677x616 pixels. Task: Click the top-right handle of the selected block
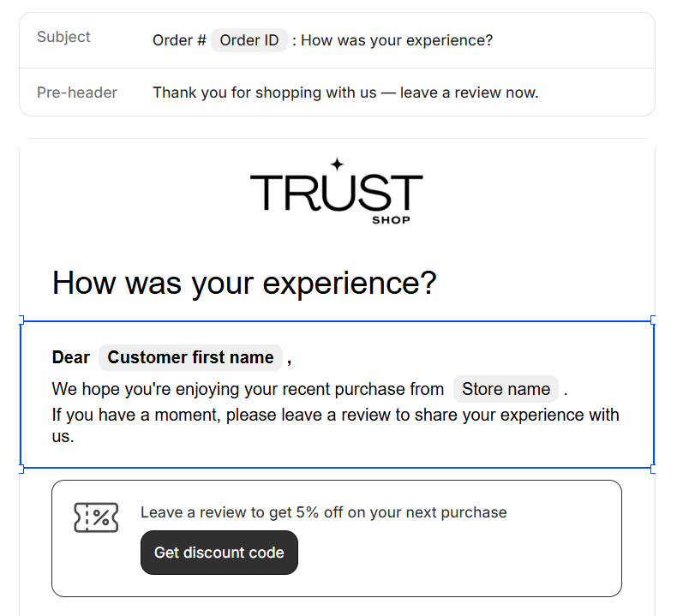654,321
